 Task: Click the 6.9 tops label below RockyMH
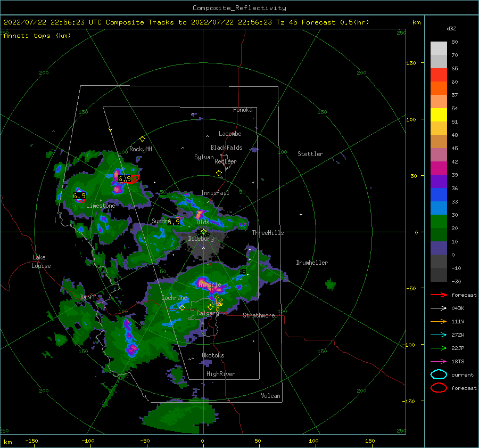click(125, 179)
